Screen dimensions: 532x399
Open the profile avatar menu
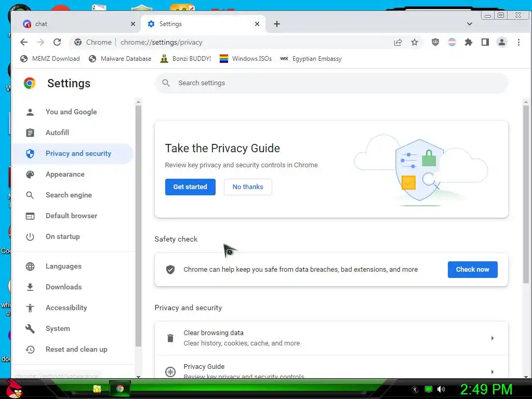tap(502, 42)
